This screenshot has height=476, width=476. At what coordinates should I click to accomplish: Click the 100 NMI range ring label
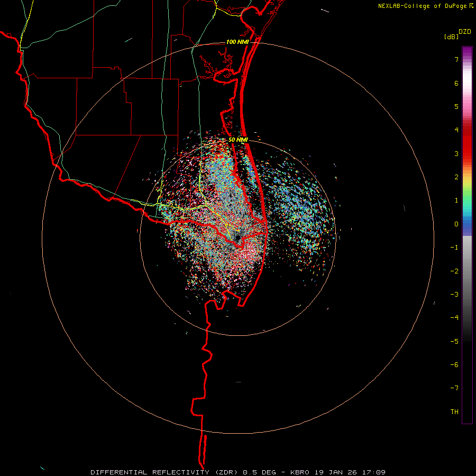[237, 42]
